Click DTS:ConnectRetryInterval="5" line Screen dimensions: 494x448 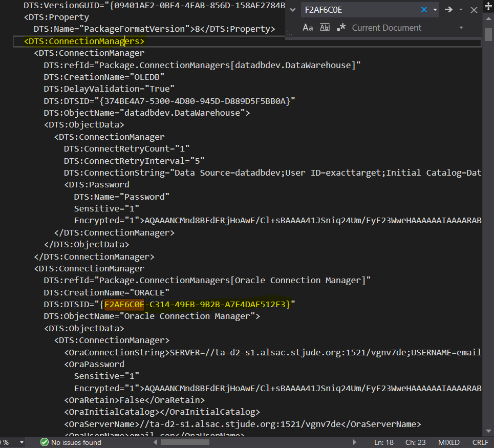tap(134, 161)
